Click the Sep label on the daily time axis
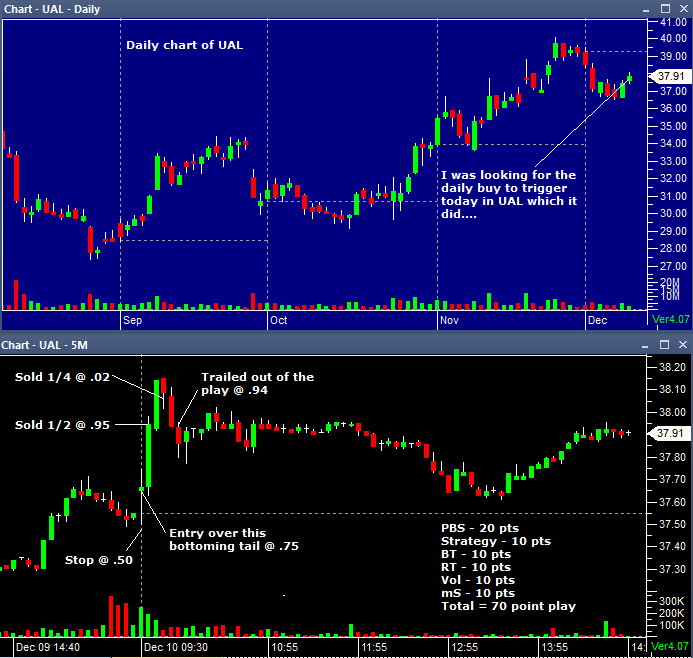The image size is (693, 658). (x=133, y=320)
